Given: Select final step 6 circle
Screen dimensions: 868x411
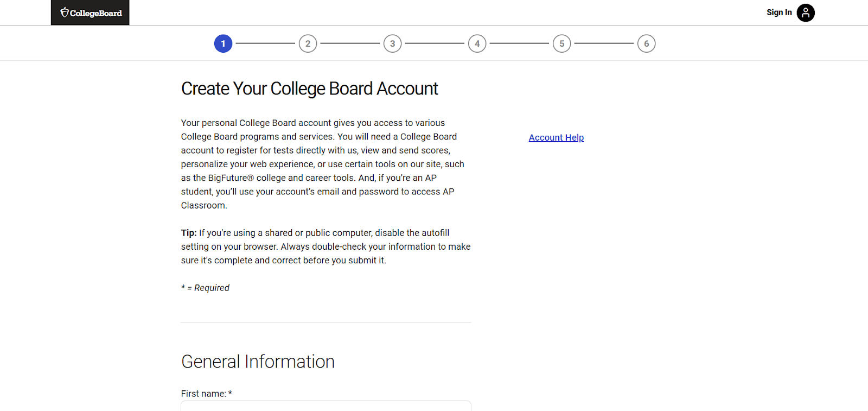Looking at the screenshot, I should tap(646, 43).
